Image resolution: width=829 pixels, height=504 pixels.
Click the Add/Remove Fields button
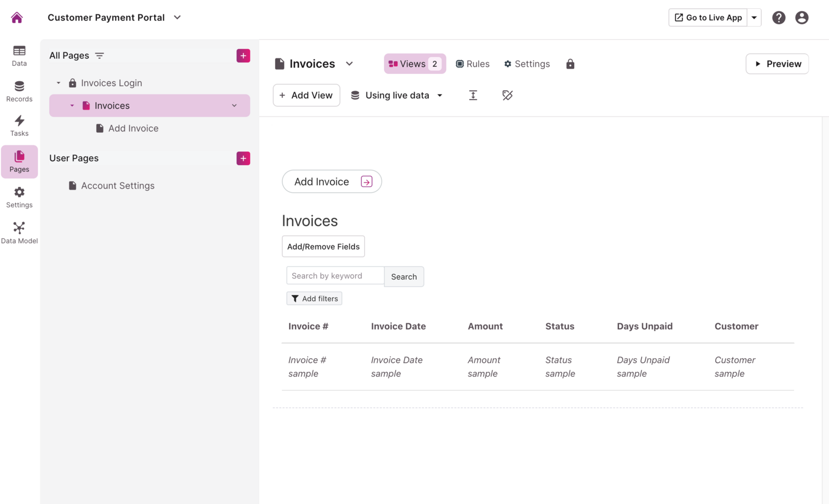coord(323,246)
